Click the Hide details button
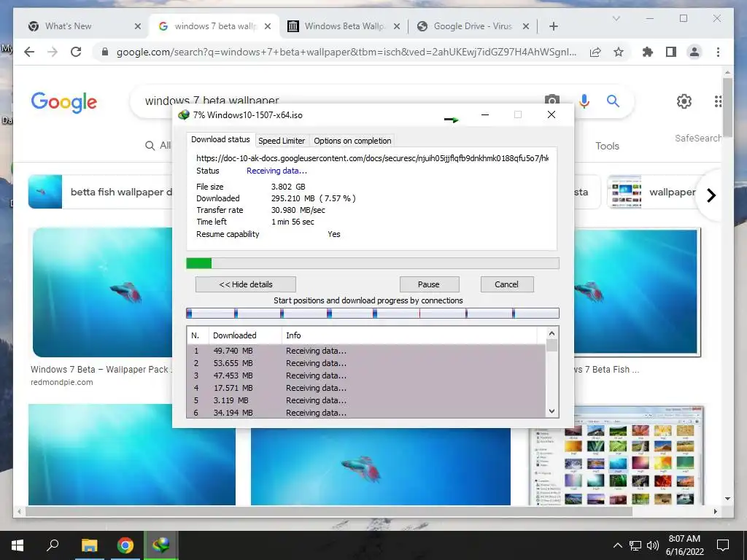The width and height of the screenshot is (747, 560). (x=246, y=284)
